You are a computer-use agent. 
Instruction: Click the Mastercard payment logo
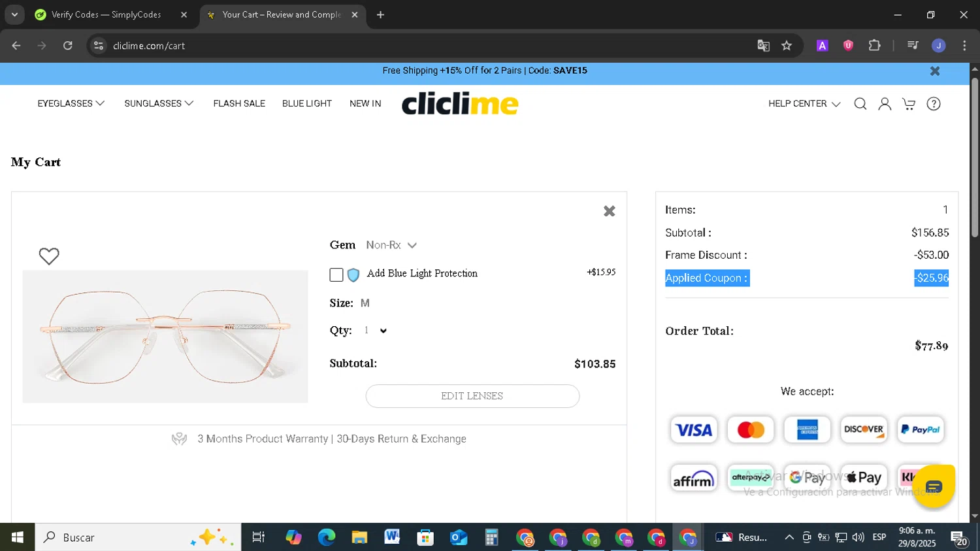tap(751, 430)
